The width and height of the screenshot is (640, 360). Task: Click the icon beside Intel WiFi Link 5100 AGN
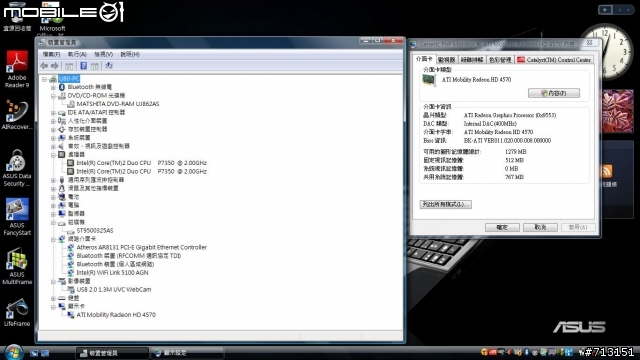point(71,273)
